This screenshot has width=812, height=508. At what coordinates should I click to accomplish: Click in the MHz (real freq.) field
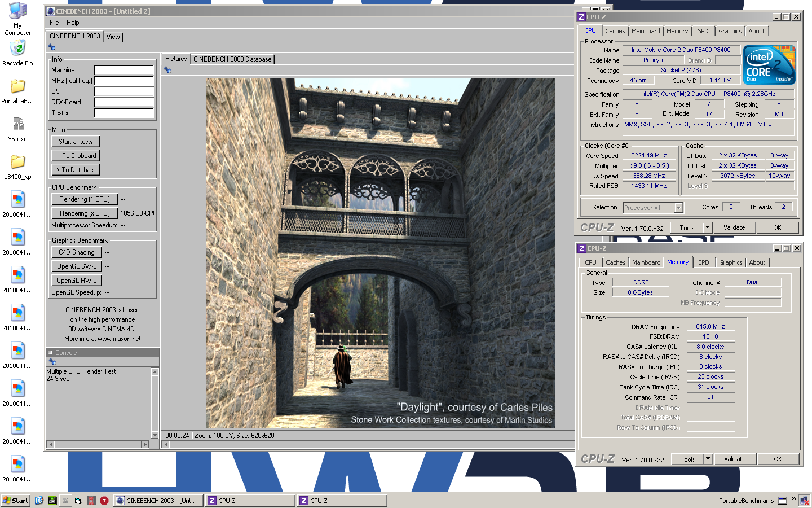point(124,81)
